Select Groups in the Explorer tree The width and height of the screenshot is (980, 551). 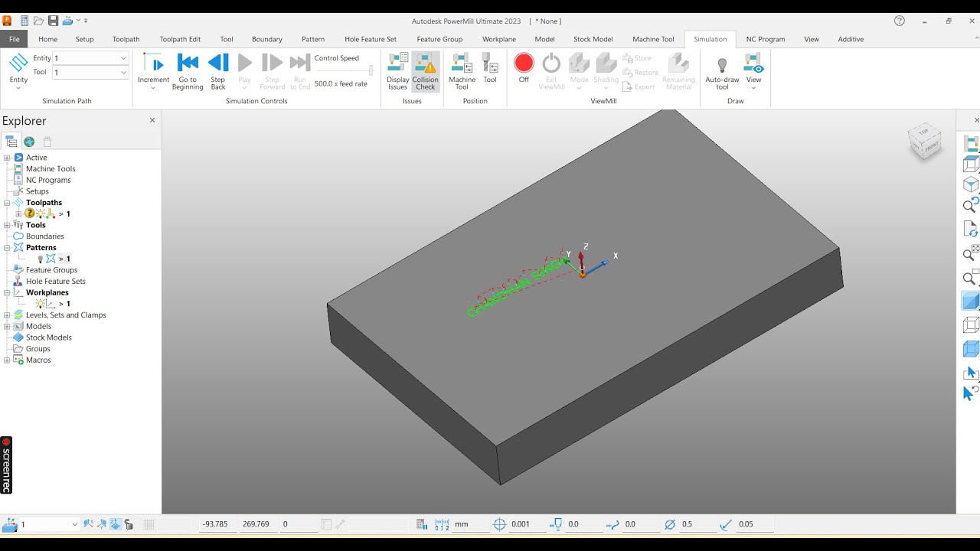(38, 349)
